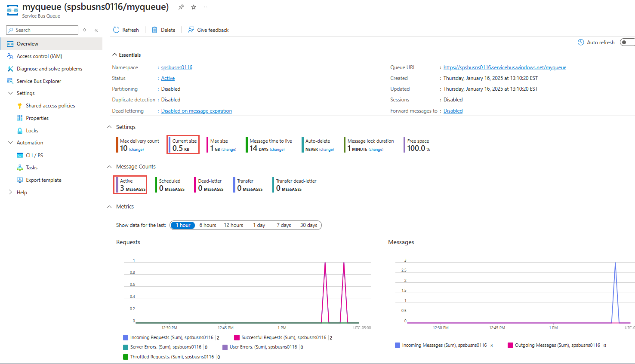
Task: Collapse the sidebar menu with double chevron
Action: pyautogui.click(x=96, y=30)
